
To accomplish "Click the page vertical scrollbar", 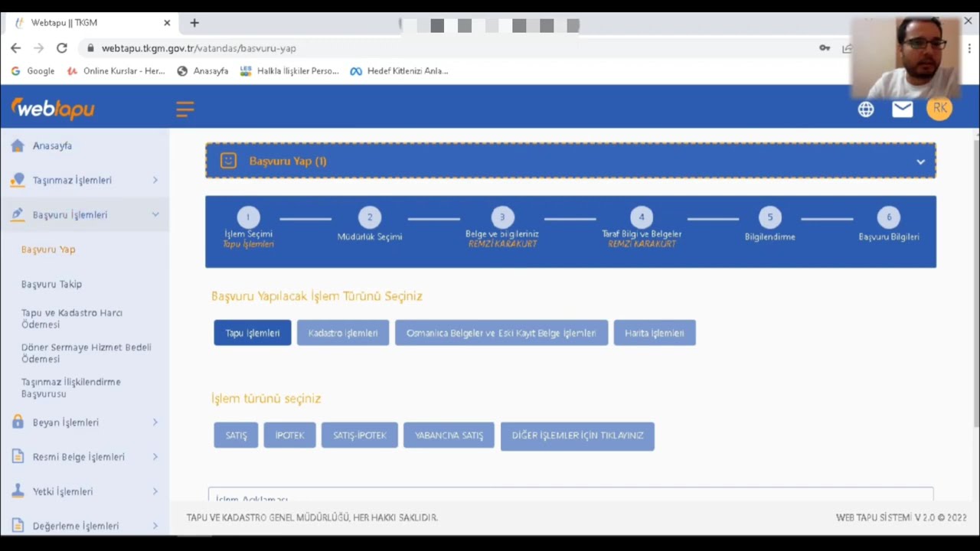I will [x=975, y=282].
